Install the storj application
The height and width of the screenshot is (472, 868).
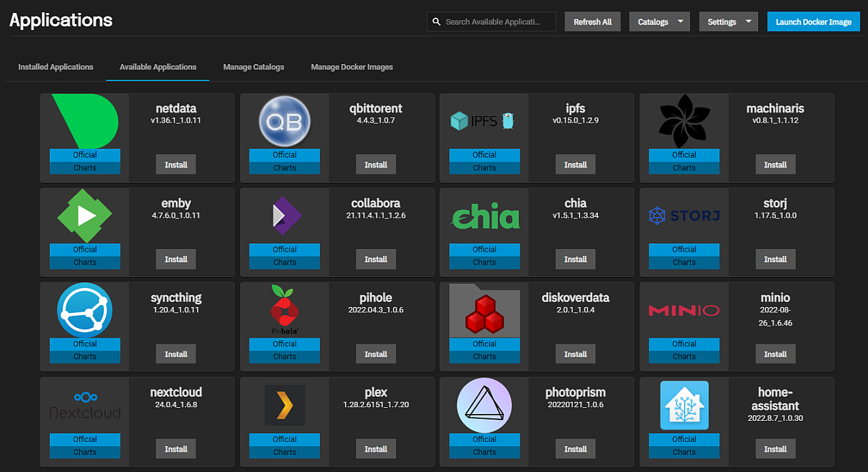(775, 259)
